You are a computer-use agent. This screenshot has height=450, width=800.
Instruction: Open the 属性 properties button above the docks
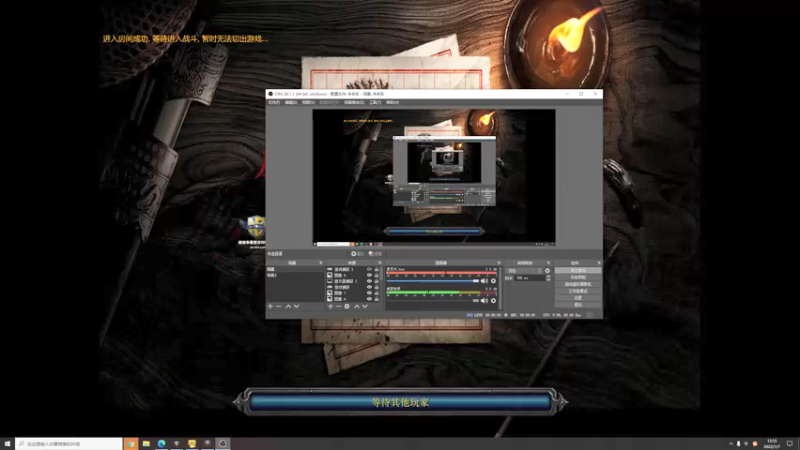point(357,254)
